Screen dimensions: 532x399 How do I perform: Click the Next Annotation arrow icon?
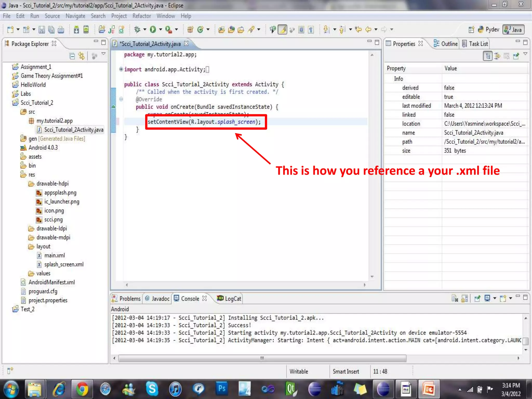click(x=326, y=30)
